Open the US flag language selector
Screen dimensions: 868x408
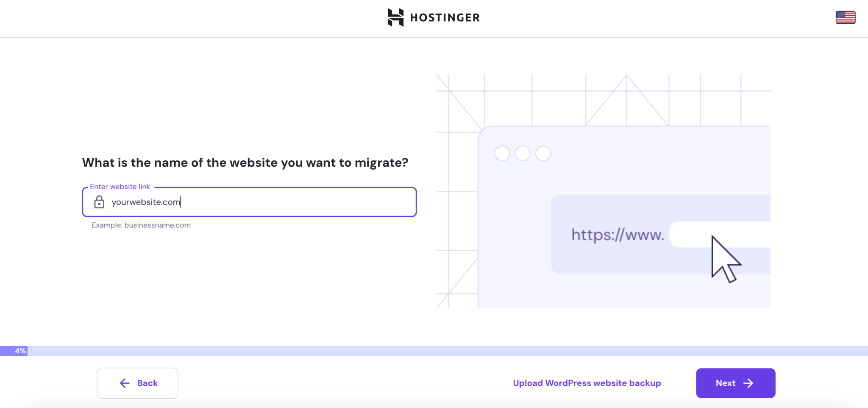click(x=845, y=17)
